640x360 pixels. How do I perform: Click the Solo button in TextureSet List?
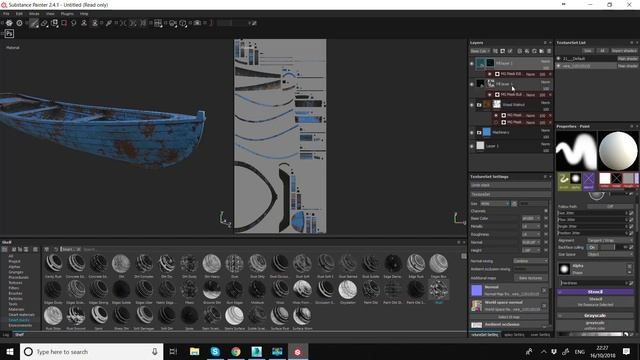click(588, 51)
